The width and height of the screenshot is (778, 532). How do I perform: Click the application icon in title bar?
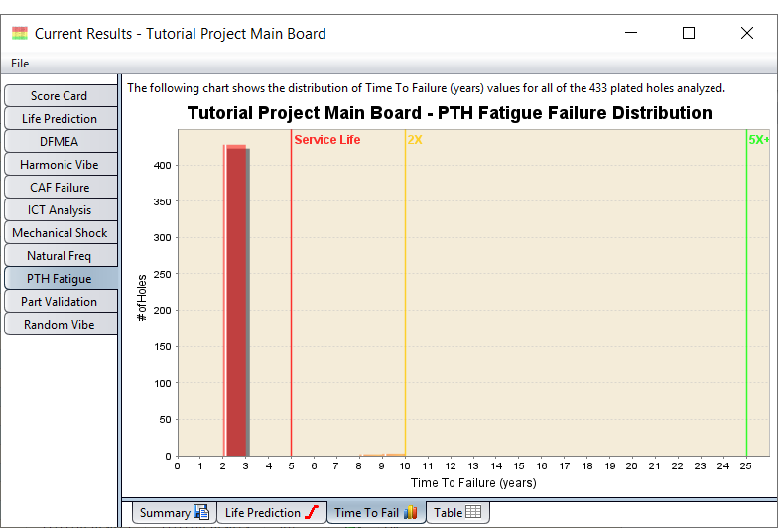pos(20,34)
